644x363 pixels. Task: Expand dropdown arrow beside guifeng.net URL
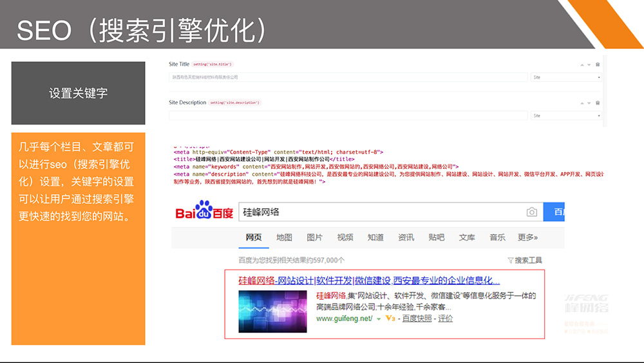379,319
